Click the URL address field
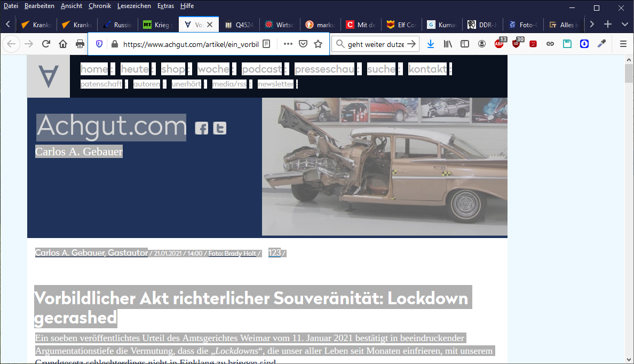Screen dimensions: 634x364 point(191,44)
